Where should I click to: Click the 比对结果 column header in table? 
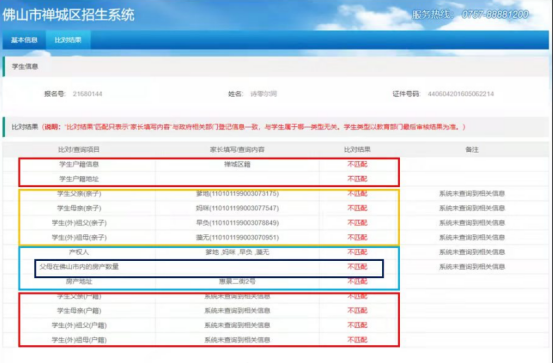(357, 150)
